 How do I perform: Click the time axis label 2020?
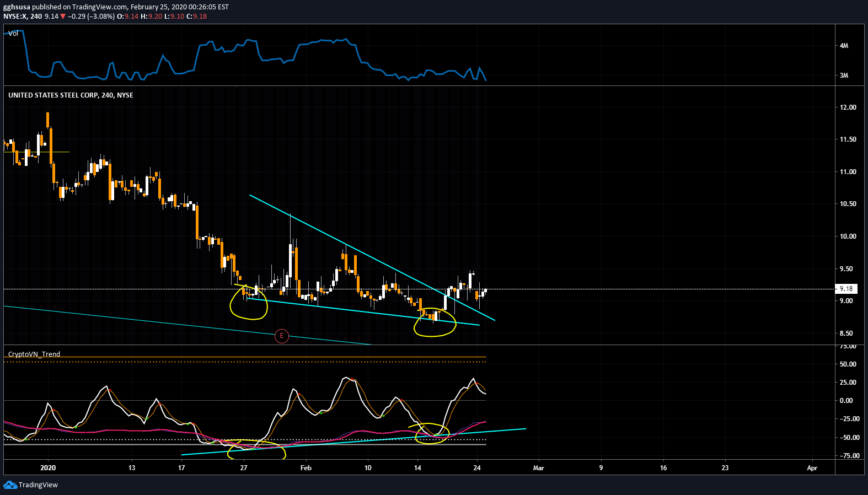(x=48, y=468)
